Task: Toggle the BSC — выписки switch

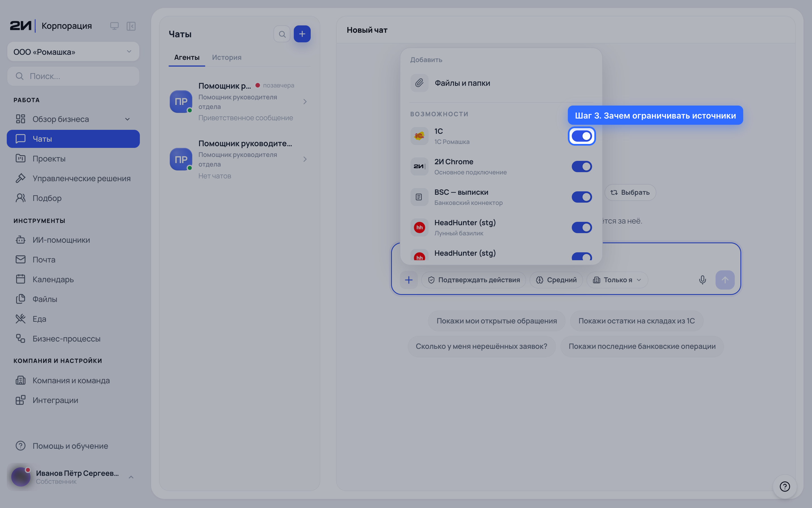Action: point(581,197)
